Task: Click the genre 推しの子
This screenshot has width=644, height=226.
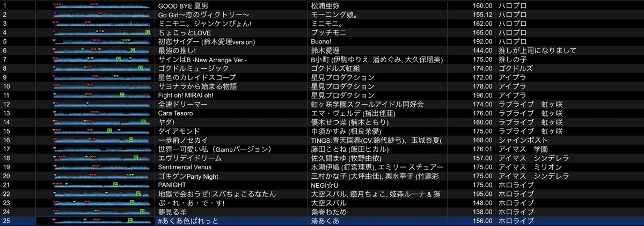Action: click(512, 60)
